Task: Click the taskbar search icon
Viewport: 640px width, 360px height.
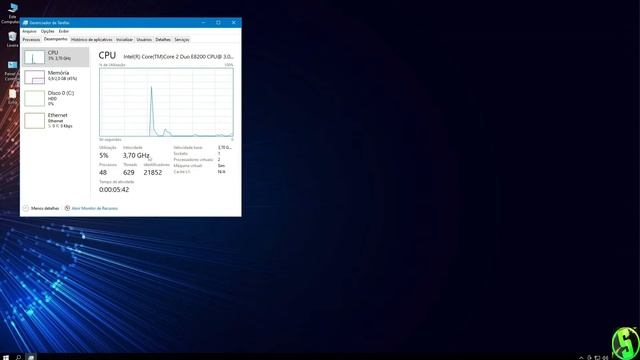Action: pos(18,357)
